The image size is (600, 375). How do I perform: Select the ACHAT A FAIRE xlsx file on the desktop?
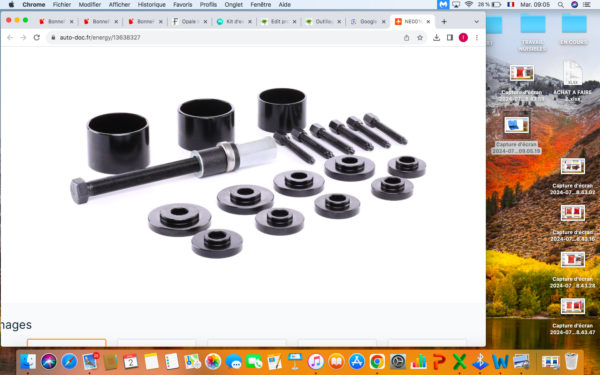pos(572,82)
